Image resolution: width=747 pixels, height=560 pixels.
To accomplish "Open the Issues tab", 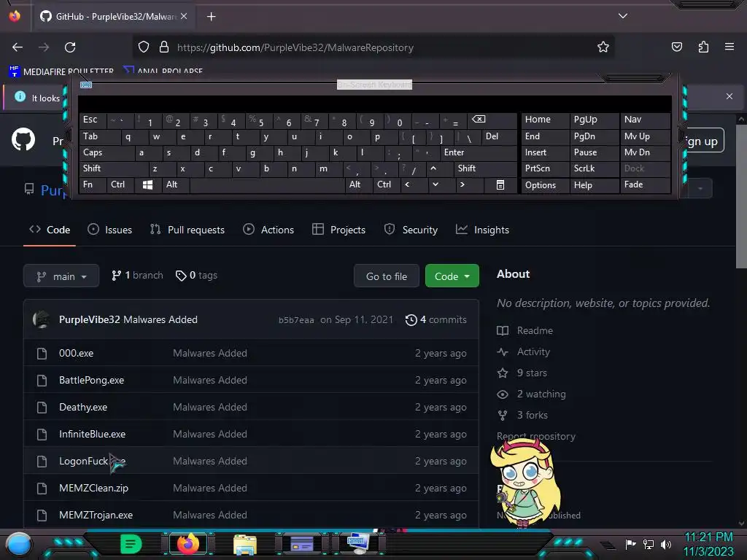I will tap(110, 230).
